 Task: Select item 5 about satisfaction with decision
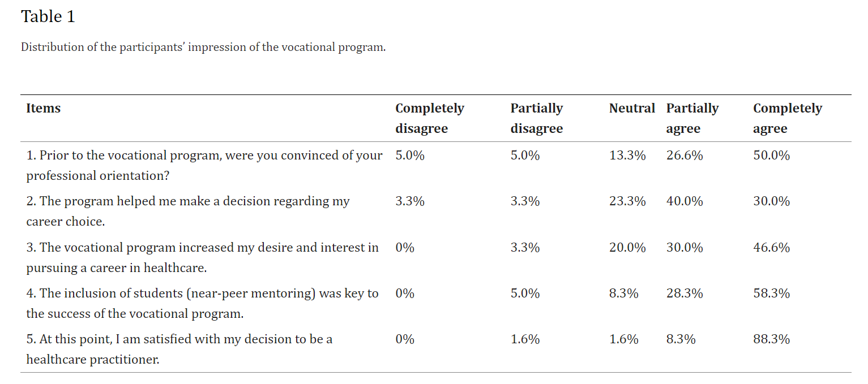pyautogui.click(x=179, y=349)
